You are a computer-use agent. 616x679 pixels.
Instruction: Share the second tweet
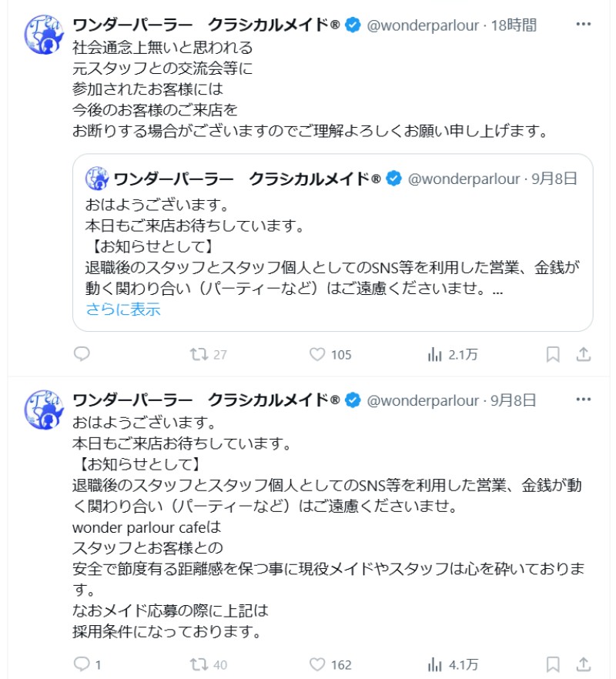coord(584,664)
